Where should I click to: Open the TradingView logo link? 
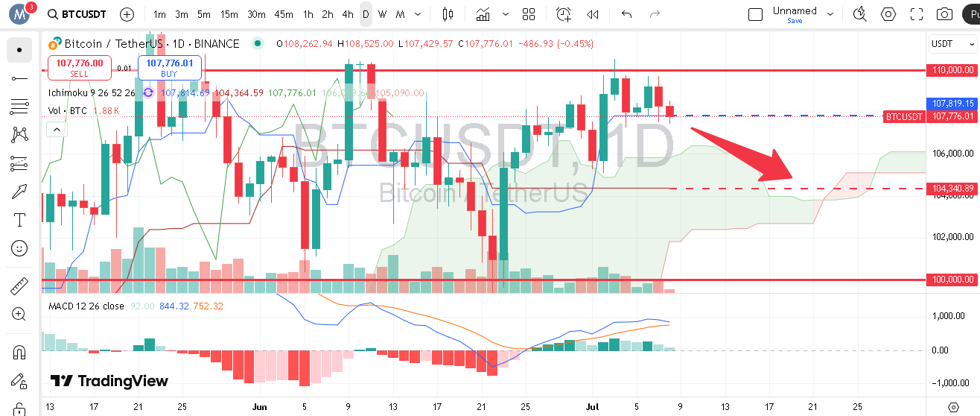pyautogui.click(x=109, y=381)
